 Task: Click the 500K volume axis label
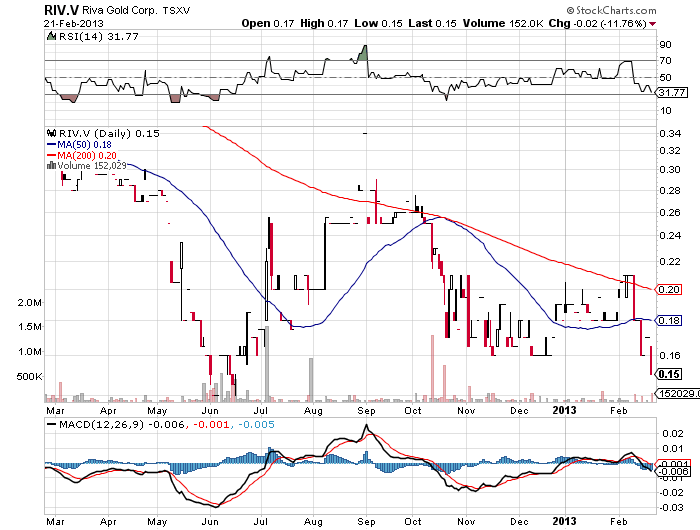tap(29, 376)
